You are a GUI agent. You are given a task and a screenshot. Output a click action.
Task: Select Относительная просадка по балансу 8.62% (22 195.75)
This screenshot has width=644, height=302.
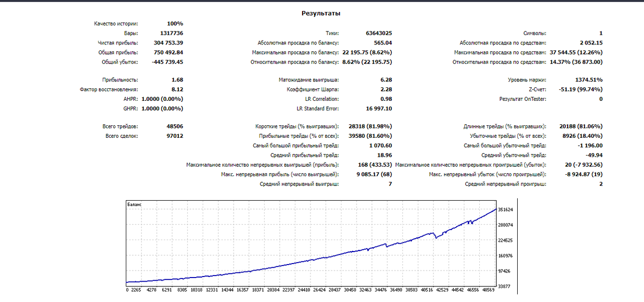pyautogui.click(x=367, y=62)
